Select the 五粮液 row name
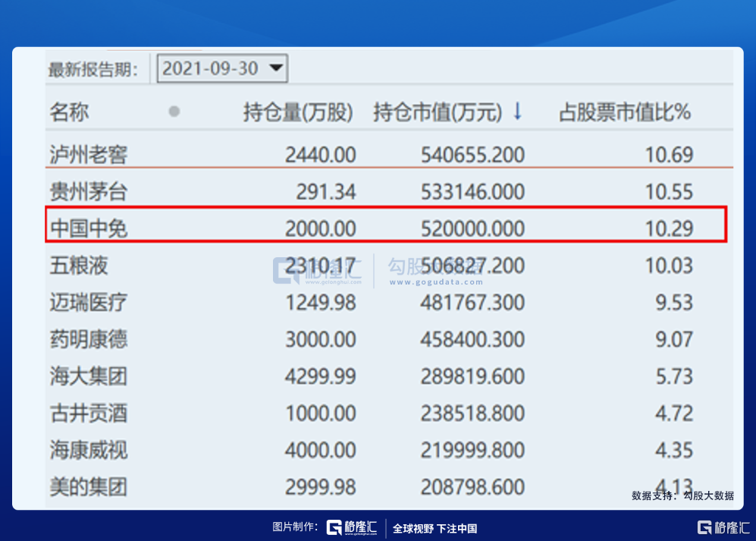 coord(79,266)
